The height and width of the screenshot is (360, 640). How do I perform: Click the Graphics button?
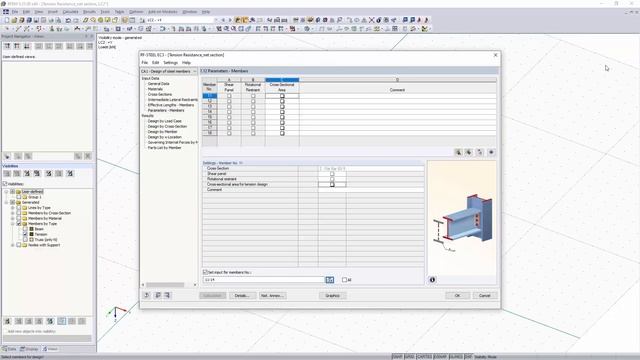[332, 296]
